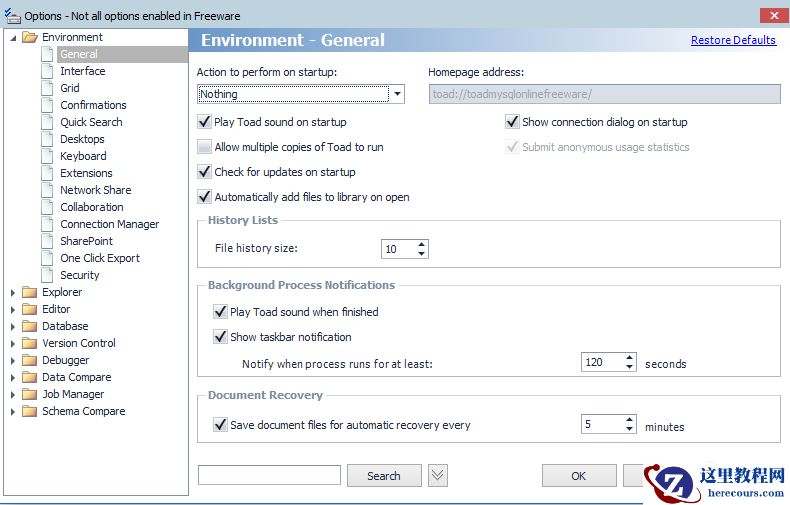Select Network Share in the tree
This screenshot has width=790, height=505.
[96, 191]
